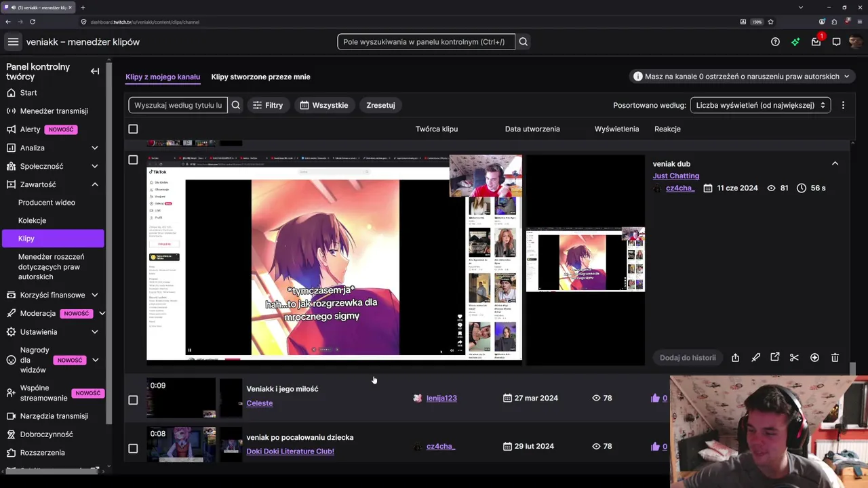This screenshot has width=868, height=488.
Task: Open the browser extensions icon
Action: click(834, 22)
